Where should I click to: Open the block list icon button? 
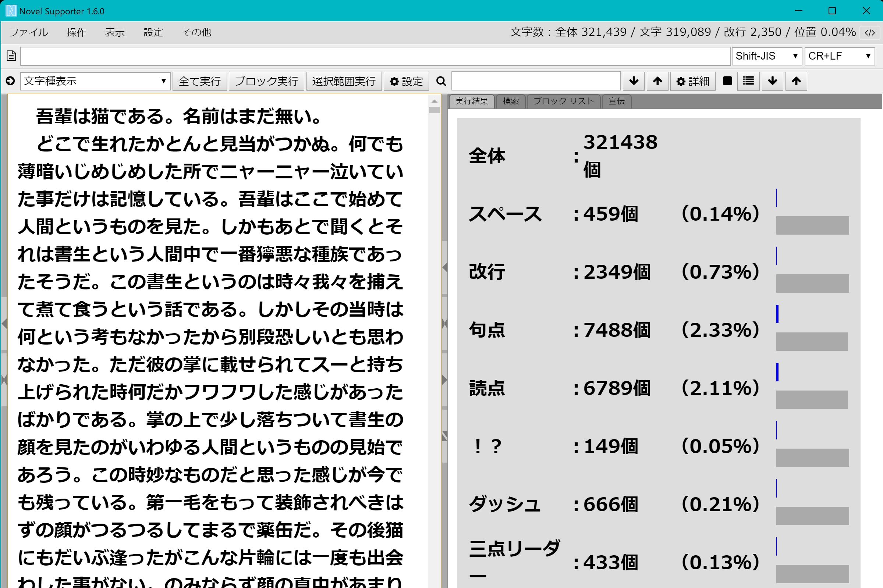tap(748, 81)
